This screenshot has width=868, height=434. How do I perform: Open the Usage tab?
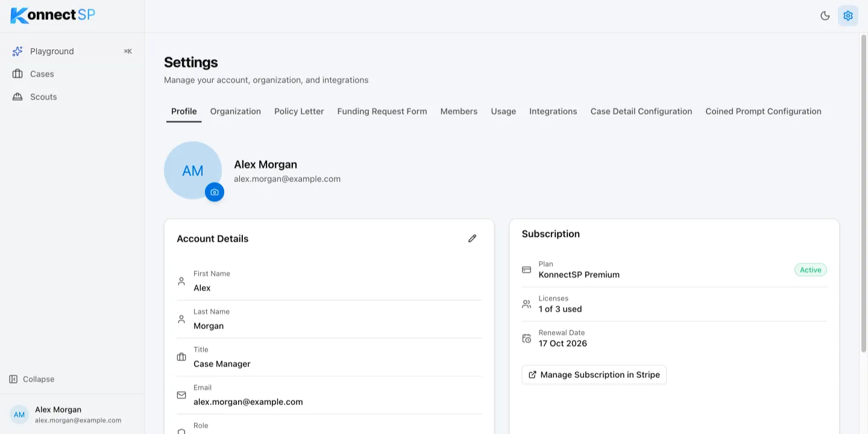[x=503, y=112]
